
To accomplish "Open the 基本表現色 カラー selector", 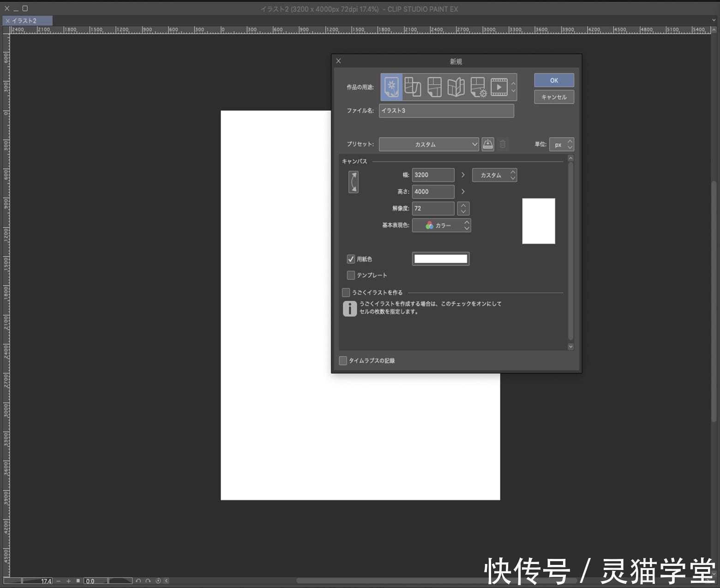I will 442,226.
